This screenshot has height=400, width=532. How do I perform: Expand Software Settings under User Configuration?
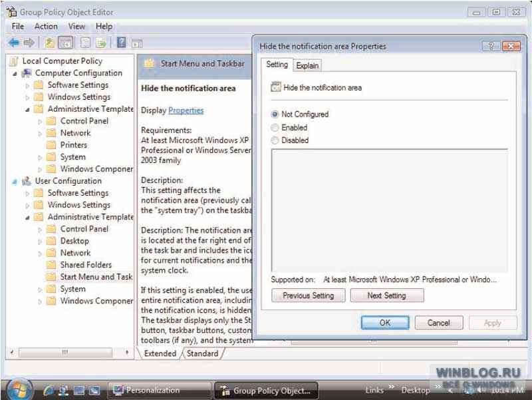27,194
